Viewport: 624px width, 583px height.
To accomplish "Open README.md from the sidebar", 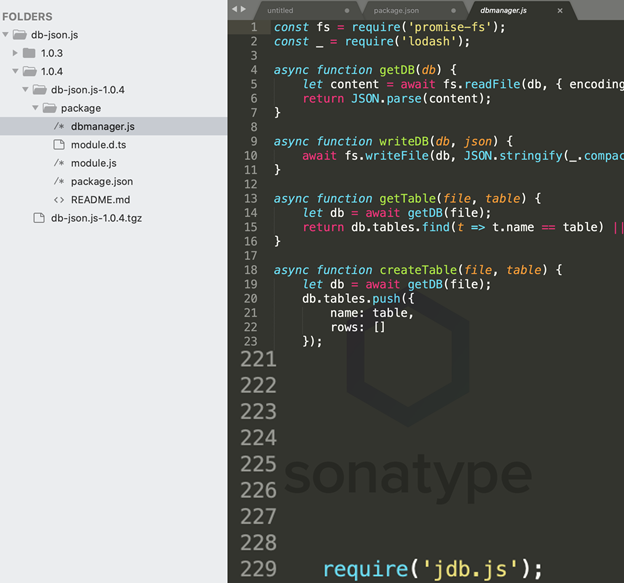I will coord(100,199).
